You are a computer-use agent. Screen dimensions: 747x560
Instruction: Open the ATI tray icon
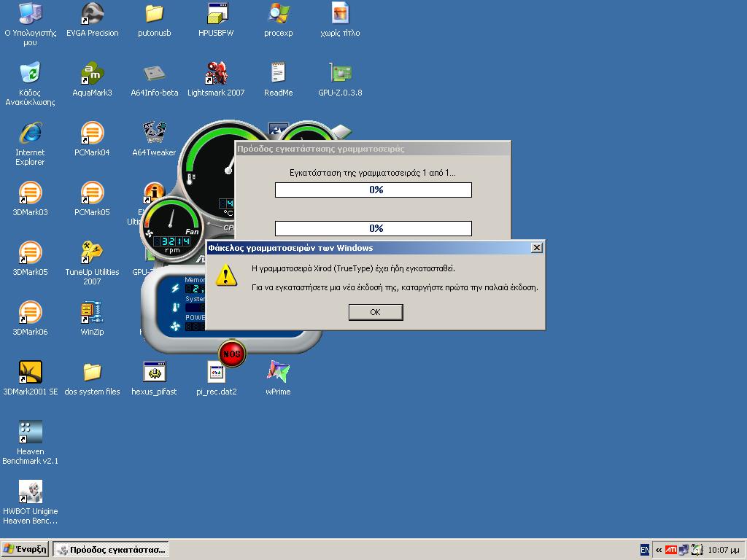coord(671,550)
